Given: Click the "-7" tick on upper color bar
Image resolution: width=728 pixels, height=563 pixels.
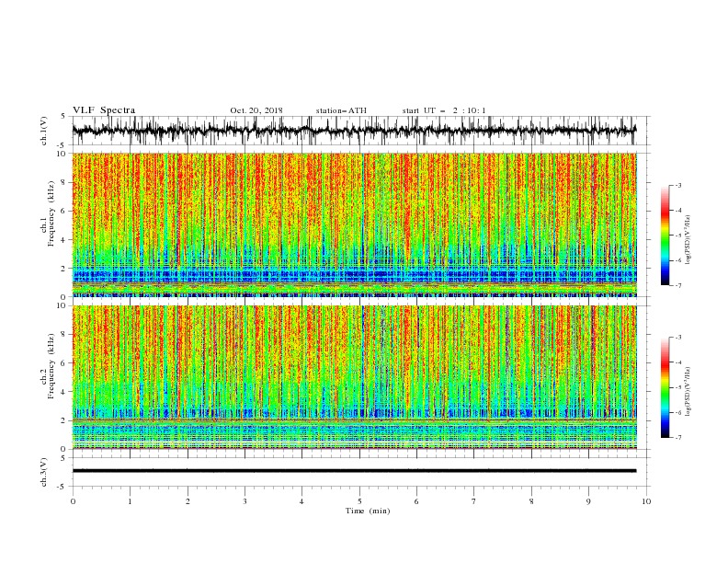Looking at the screenshot, I should (x=678, y=285).
